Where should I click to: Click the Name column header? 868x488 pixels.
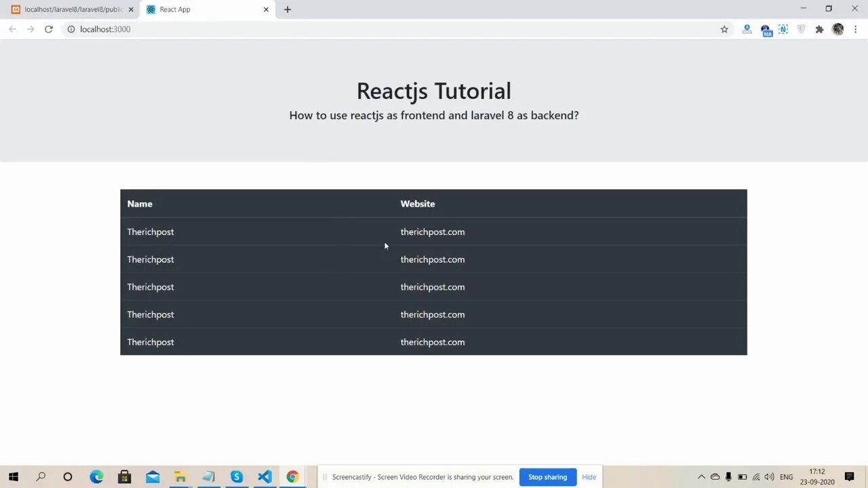pyautogui.click(x=140, y=204)
